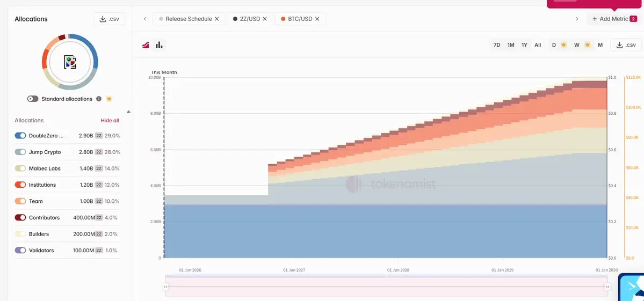
Task: Click '01 Jan 2027' x-axis label
Action: tap(294, 270)
